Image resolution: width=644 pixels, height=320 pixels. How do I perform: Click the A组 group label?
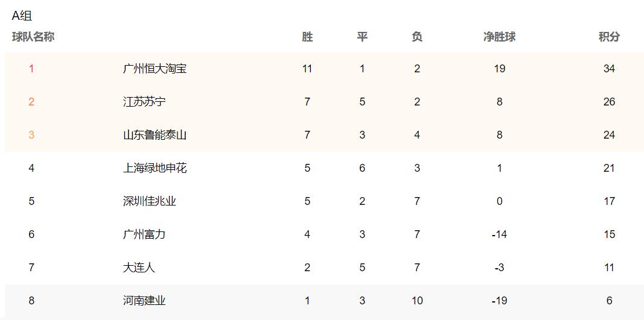point(22,16)
